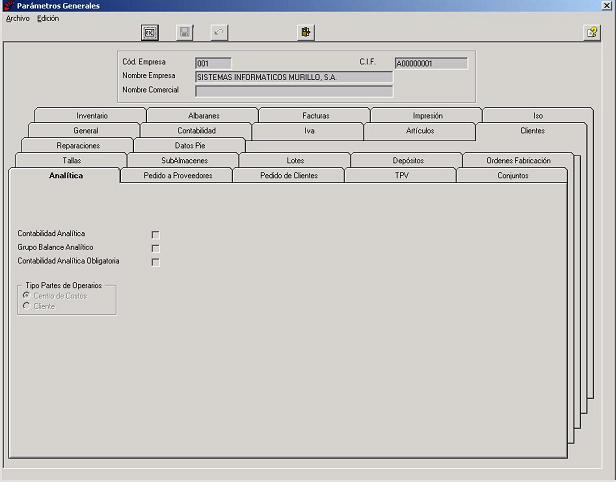Click the application icon in title bar
Screen dimensions: 616x482
pos(8,5)
